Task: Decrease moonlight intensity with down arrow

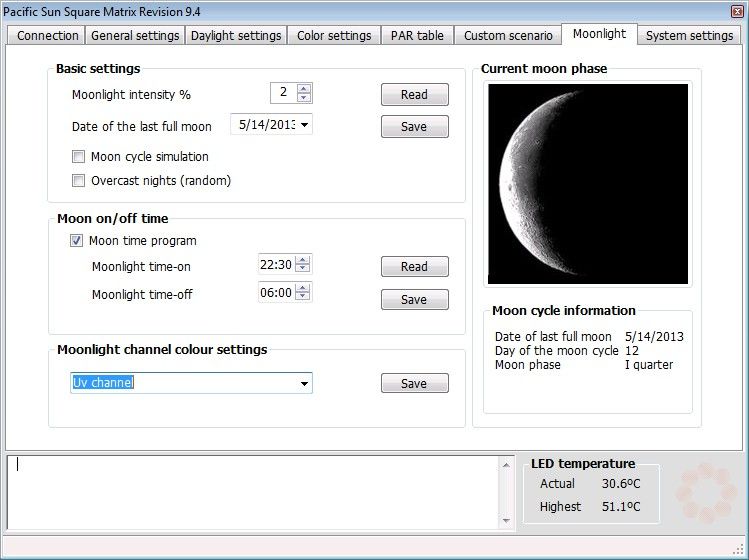Action: [x=304, y=97]
